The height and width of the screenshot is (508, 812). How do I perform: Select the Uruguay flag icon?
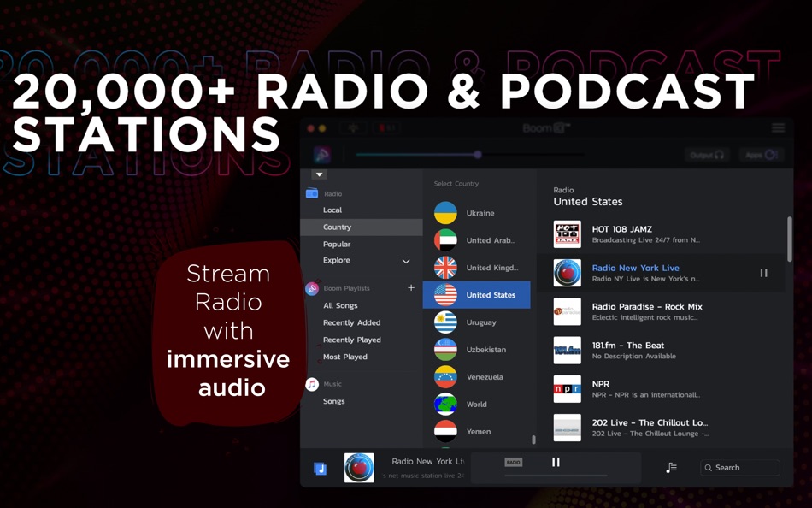445,322
